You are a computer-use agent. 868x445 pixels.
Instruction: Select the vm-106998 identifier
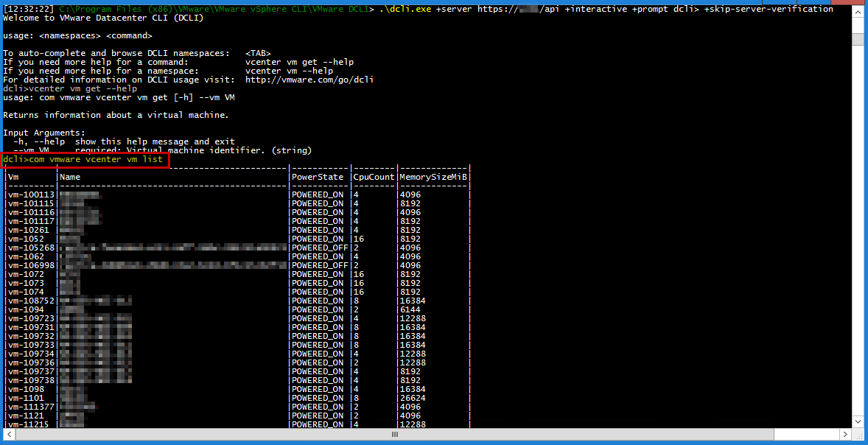point(31,266)
